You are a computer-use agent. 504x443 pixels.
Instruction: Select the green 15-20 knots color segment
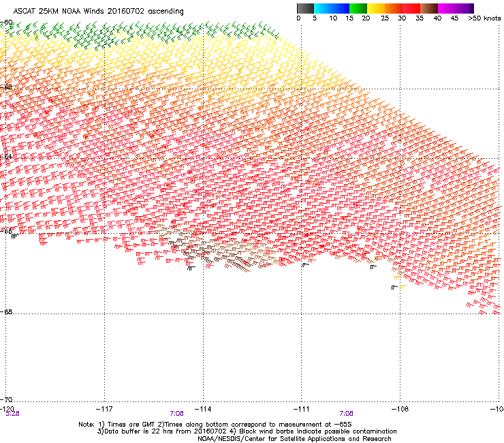[x=358, y=8]
